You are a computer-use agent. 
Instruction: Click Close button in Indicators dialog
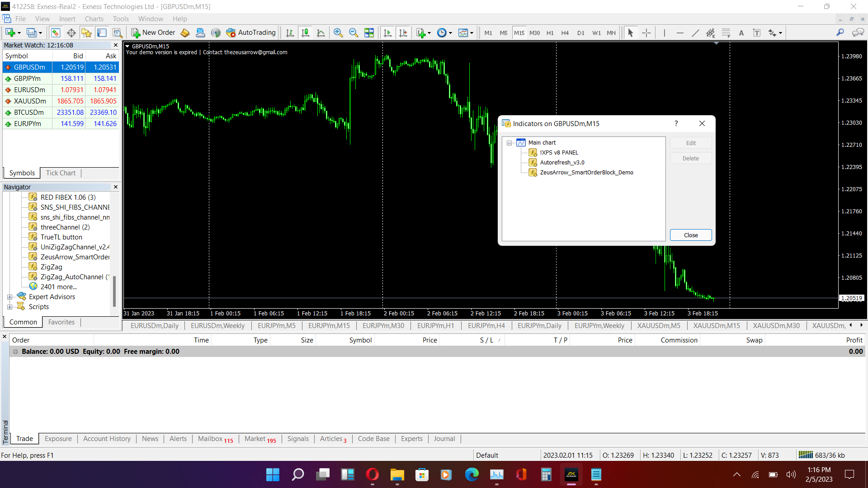[690, 235]
